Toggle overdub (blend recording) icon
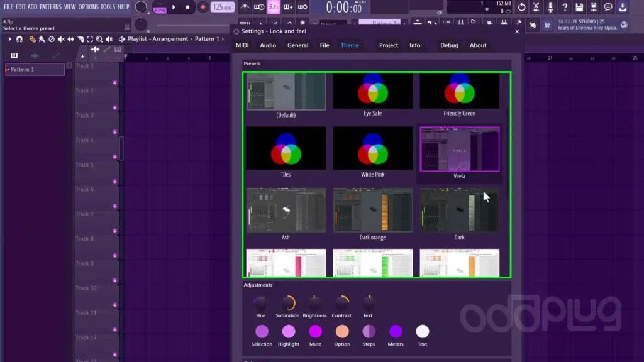The height and width of the screenshot is (362, 644). (x=288, y=7)
